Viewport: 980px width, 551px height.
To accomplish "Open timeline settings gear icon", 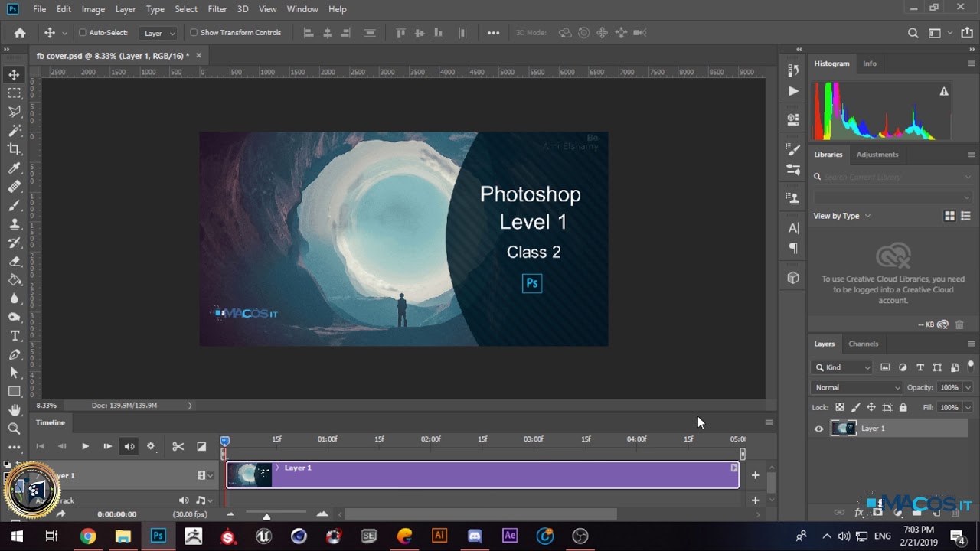I will pyautogui.click(x=151, y=446).
